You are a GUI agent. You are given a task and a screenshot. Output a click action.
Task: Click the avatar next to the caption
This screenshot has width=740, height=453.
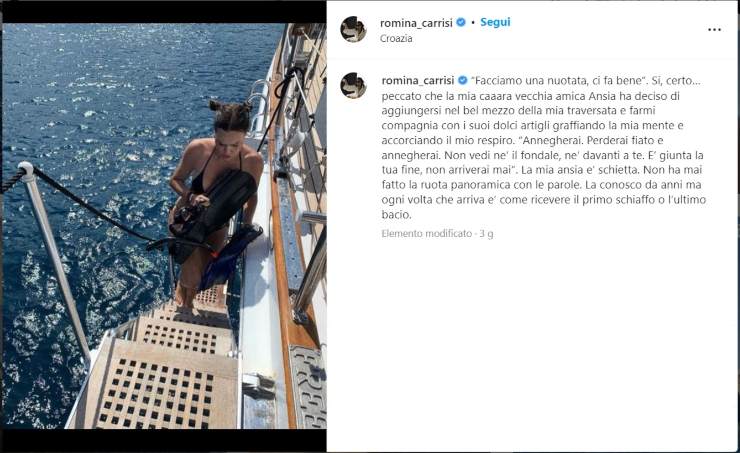[x=353, y=85]
